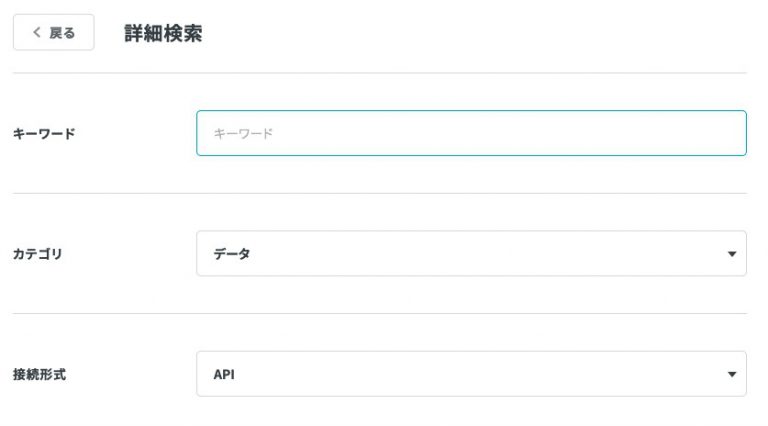Open the 接続形式 dropdown showing API
The height and width of the screenshot is (426, 768).
tap(471, 374)
